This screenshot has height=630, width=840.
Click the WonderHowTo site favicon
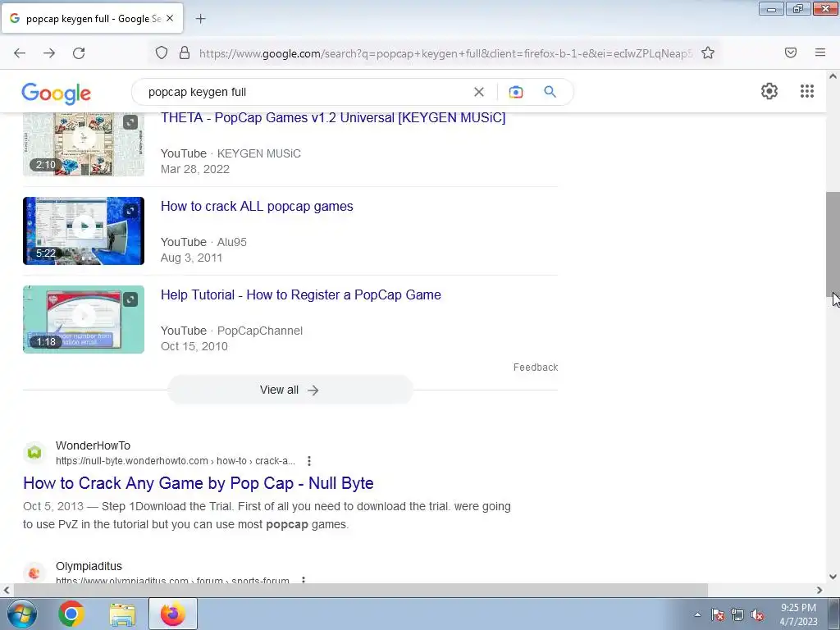tap(34, 453)
